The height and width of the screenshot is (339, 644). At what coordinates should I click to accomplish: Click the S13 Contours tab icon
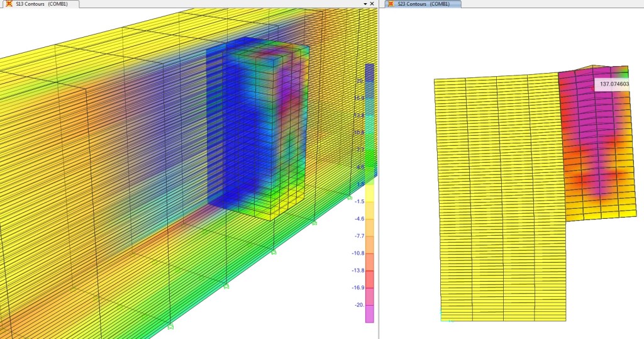point(8,4)
